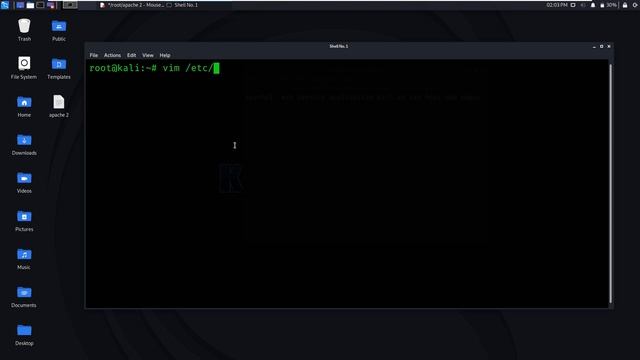
Task: Click the lock screen icon in panel
Action: click(x=625, y=5)
